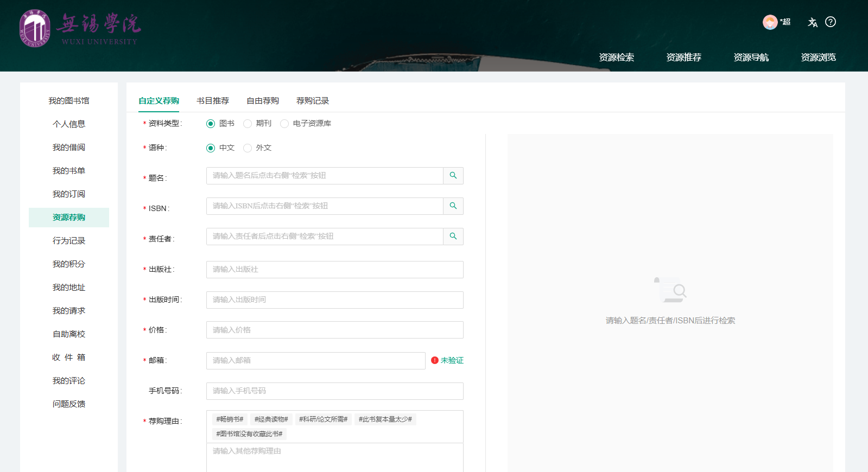Switch to the 书目推荐 tab
The width and height of the screenshot is (868, 472).
coord(213,101)
